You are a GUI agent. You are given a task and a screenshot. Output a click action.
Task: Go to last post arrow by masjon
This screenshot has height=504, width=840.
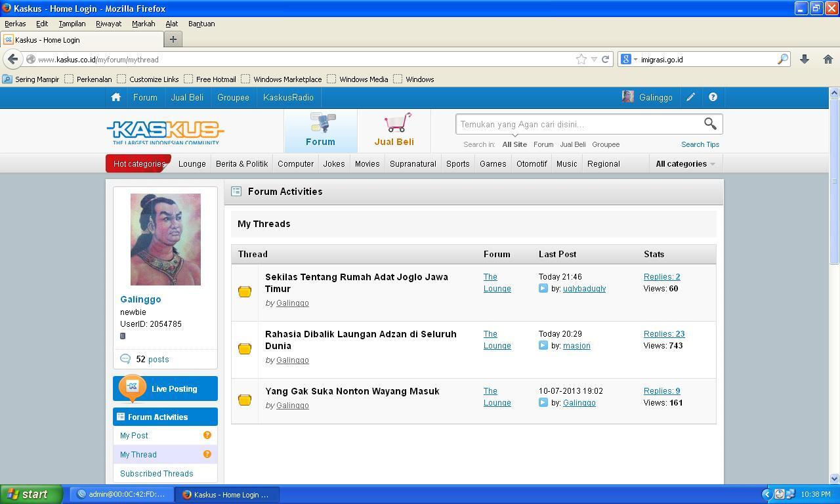pyautogui.click(x=543, y=345)
